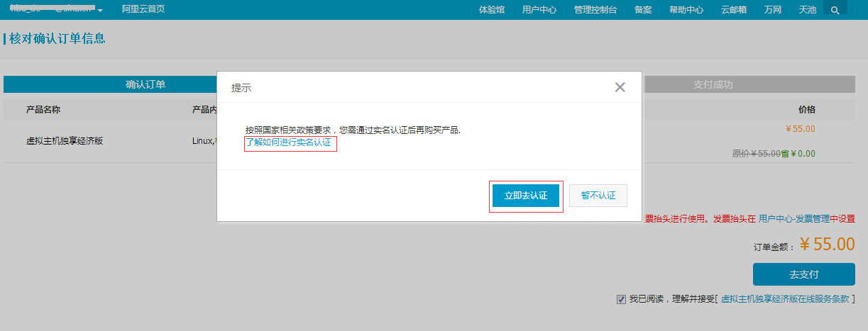
Task: Click the 去支付 payment button
Action: [x=803, y=274]
